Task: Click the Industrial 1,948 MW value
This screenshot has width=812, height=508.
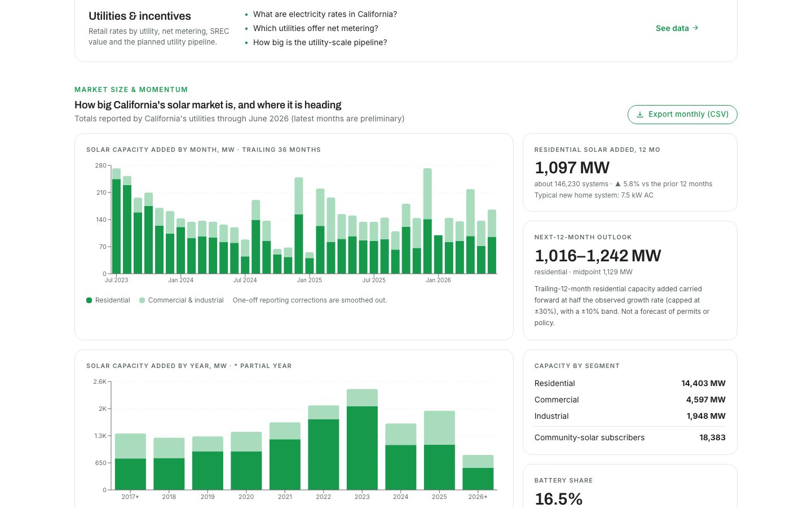Action: (x=706, y=416)
